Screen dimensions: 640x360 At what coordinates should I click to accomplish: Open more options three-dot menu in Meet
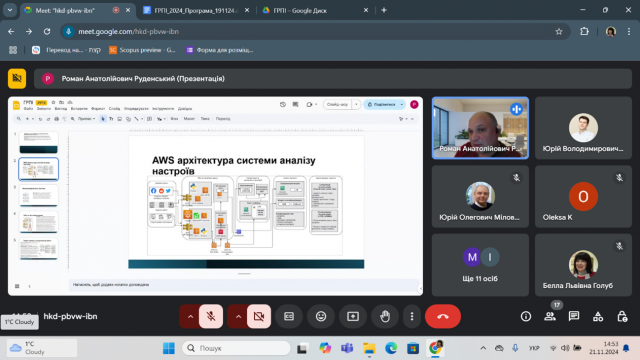click(x=412, y=316)
